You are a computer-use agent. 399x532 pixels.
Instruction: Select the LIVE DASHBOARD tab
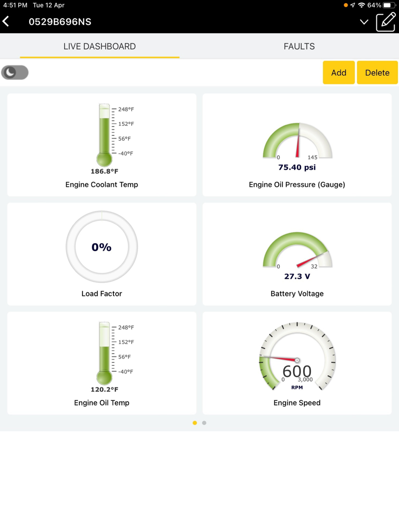pyautogui.click(x=100, y=46)
